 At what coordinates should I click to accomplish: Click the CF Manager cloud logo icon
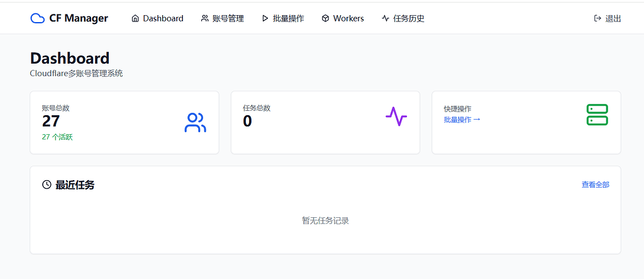pos(37,18)
